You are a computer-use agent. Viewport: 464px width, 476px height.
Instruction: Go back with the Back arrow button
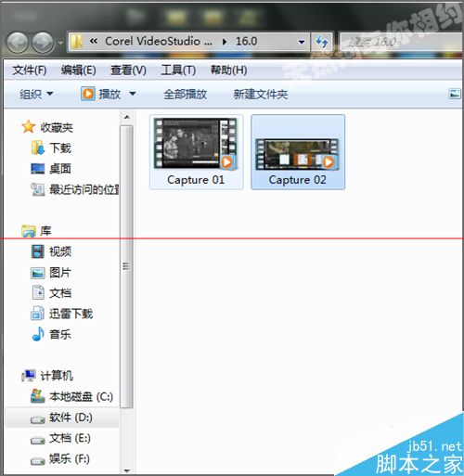tap(18, 43)
